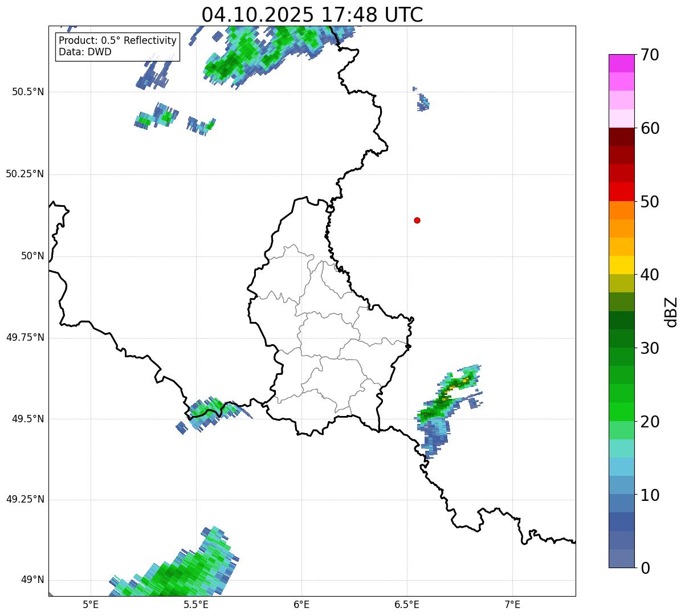Click the "dBZ" colorbar axis label
The height and width of the screenshot is (616, 685).
pos(671,311)
